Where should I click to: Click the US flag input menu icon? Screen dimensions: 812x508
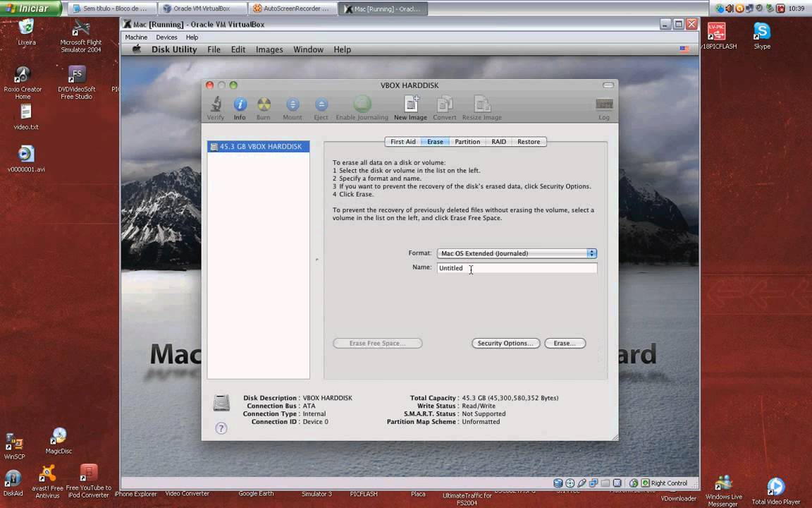684,49
